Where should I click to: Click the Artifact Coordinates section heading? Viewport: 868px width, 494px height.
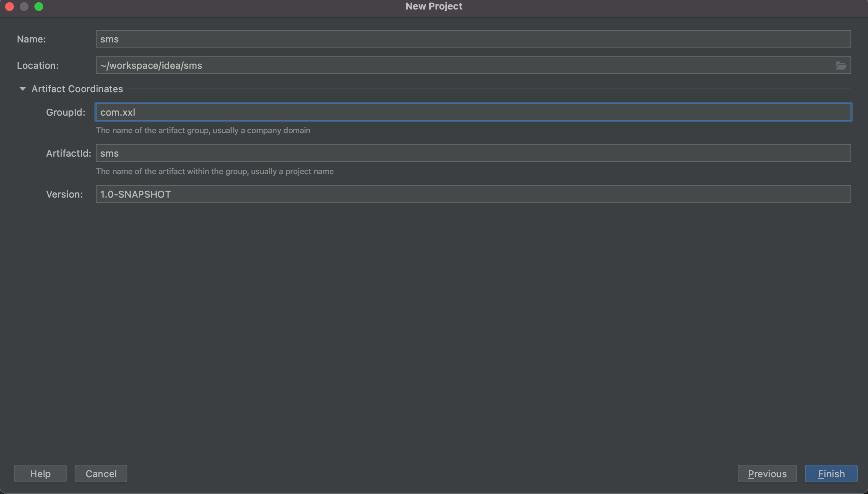pos(77,89)
